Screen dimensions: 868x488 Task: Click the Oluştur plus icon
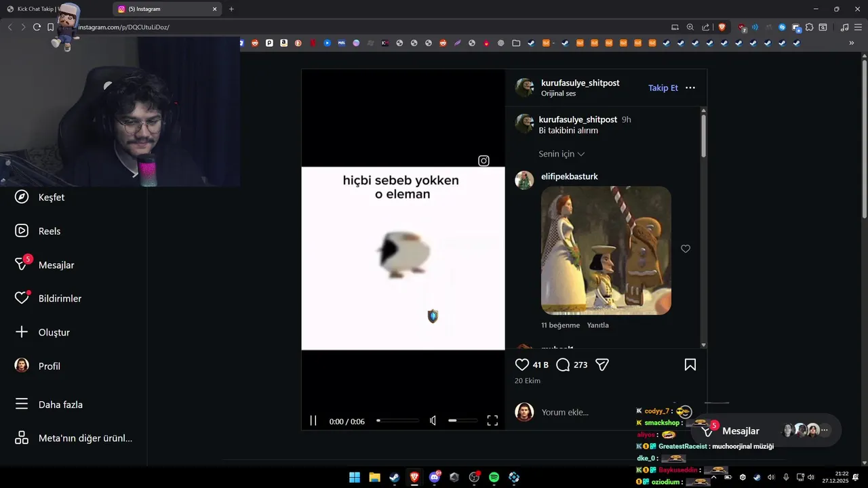pyautogui.click(x=22, y=332)
